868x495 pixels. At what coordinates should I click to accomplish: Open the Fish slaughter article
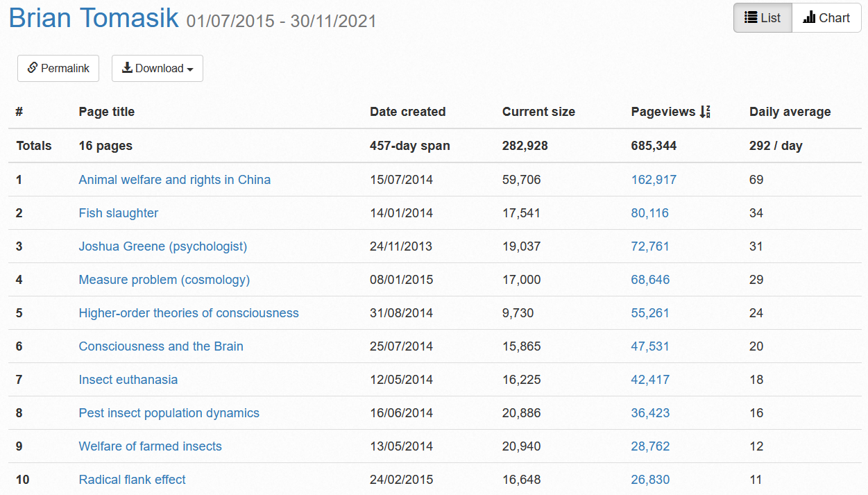point(118,213)
